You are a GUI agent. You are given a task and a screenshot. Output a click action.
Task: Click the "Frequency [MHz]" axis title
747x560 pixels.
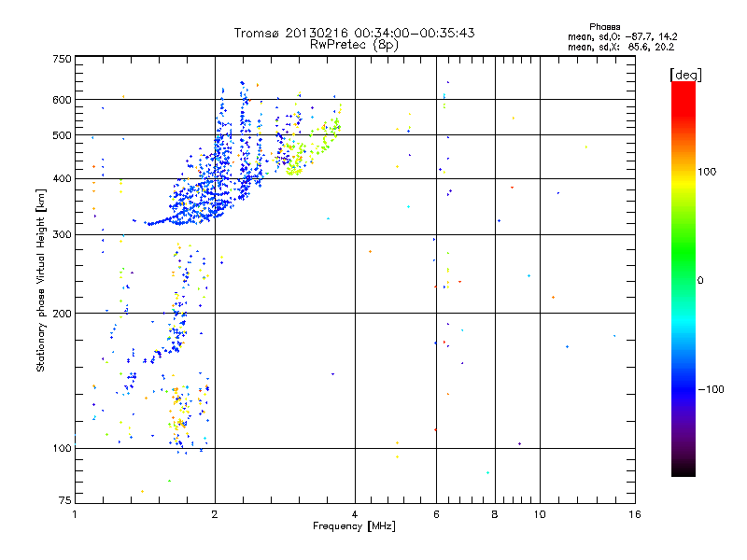354,526
